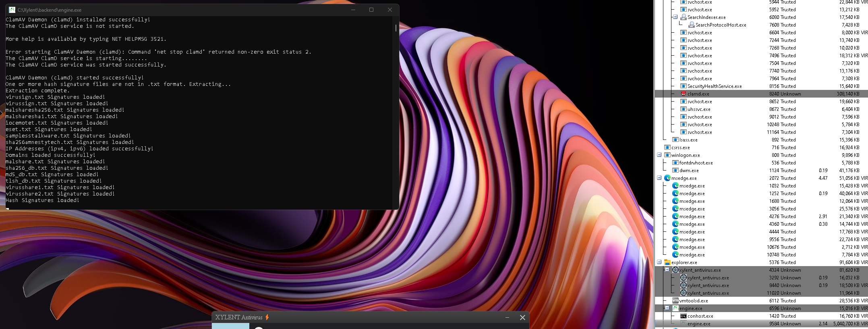Click the engine.exe console title bar icon
Image resolution: width=868 pixels, height=329 pixels.
pyautogui.click(x=12, y=10)
